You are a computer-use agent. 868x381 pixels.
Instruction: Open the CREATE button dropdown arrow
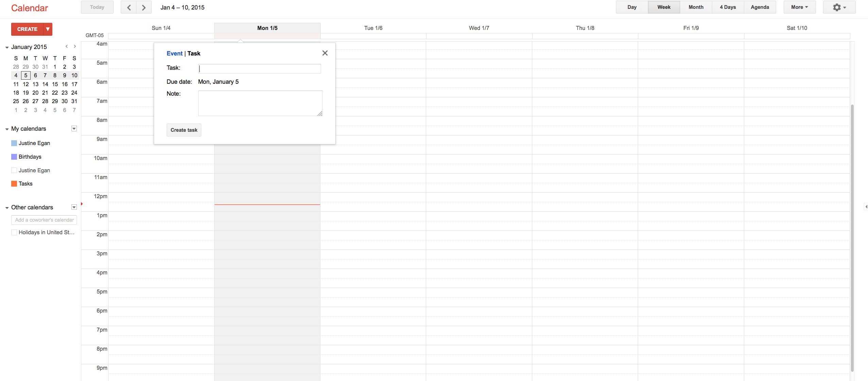click(48, 29)
